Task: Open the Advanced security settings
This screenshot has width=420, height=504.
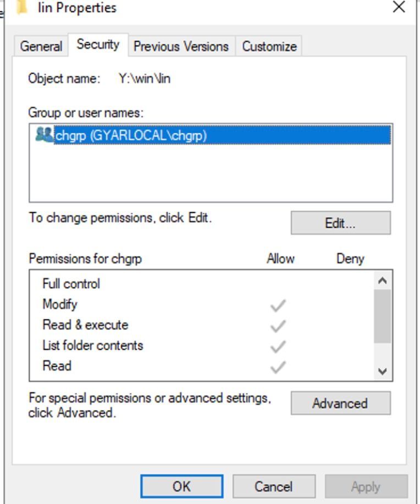Action: point(340,403)
